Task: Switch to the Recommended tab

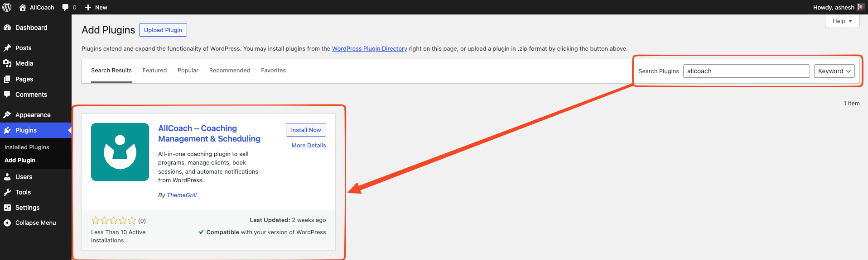Action: (x=230, y=71)
